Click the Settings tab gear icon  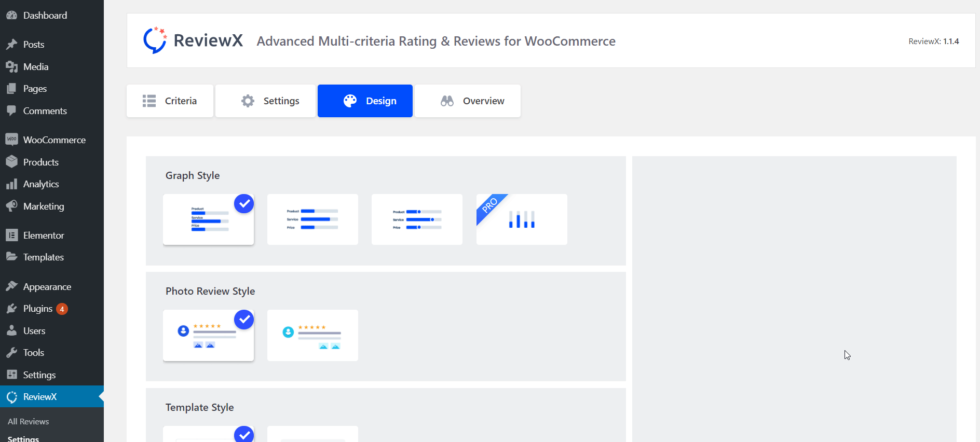coord(248,101)
